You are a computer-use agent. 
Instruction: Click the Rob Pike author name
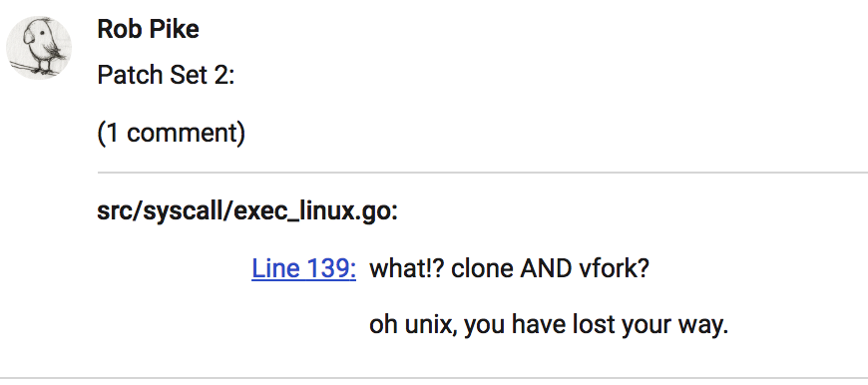tap(148, 29)
